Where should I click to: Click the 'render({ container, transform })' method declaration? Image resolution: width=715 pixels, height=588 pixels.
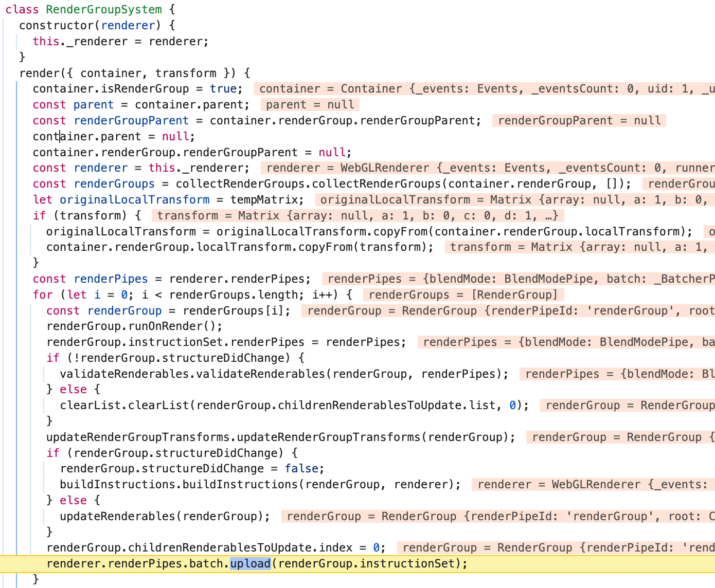click(128, 73)
